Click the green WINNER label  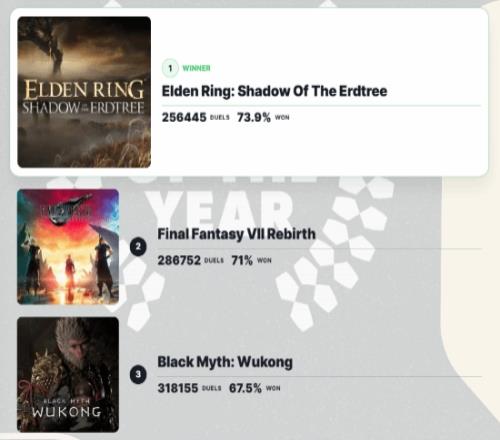point(196,68)
